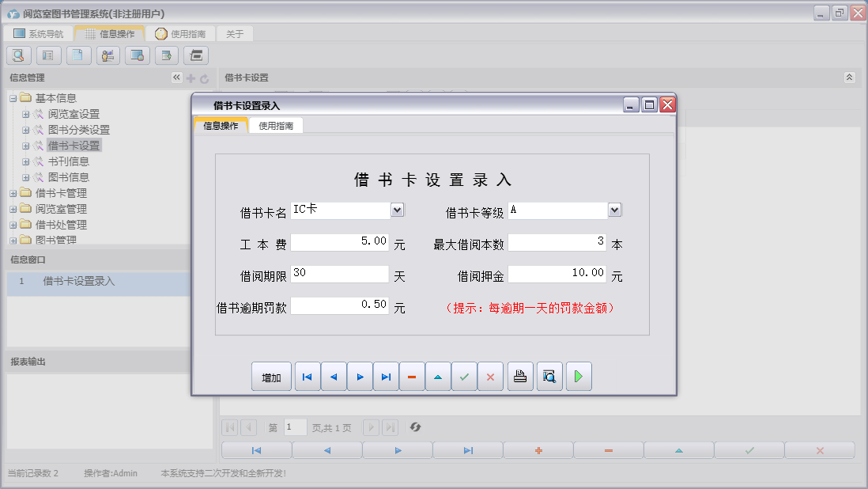Open the magnifier search tool in toolbar
The width and height of the screenshot is (868, 489).
tap(17, 55)
